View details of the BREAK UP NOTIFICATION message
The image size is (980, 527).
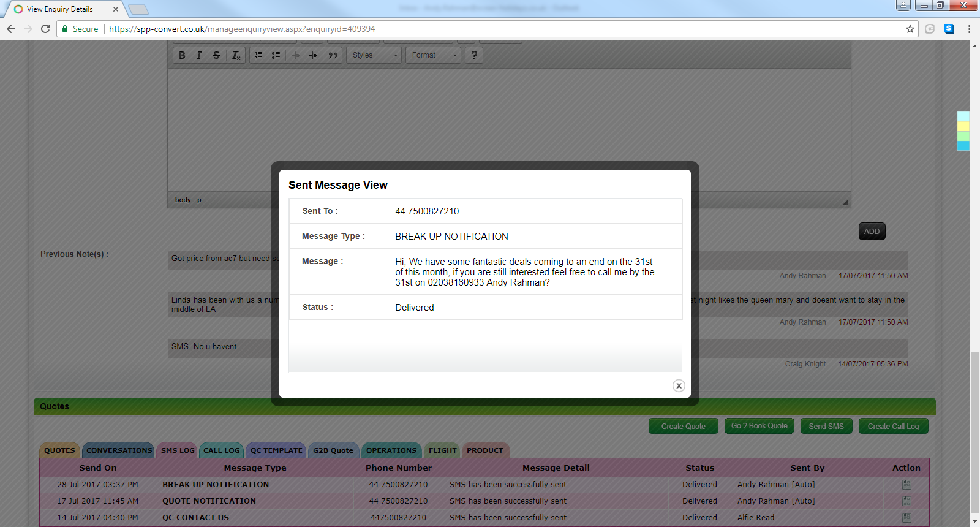click(907, 485)
